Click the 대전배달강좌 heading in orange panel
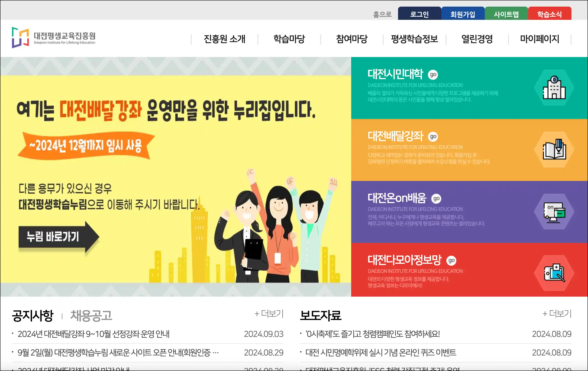 coord(395,136)
